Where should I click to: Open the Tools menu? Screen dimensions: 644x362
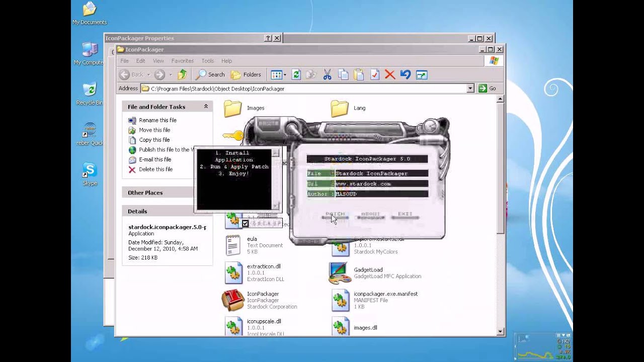[x=207, y=60]
